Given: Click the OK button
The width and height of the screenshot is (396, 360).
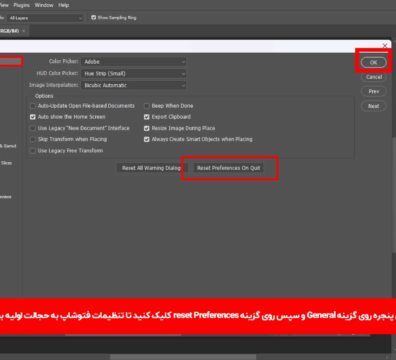Looking at the screenshot, I should (x=373, y=62).
